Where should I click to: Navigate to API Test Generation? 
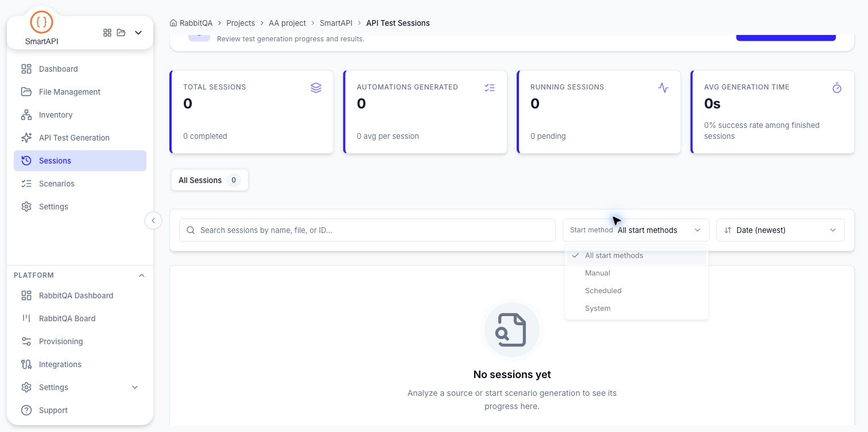pyautogui.click(x=80, y=138)
